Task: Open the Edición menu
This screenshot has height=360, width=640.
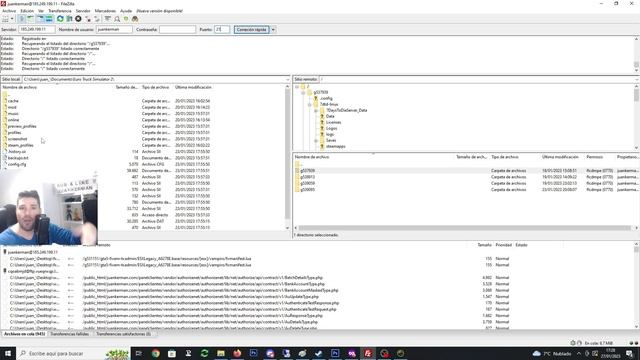Action: (27, 11)
